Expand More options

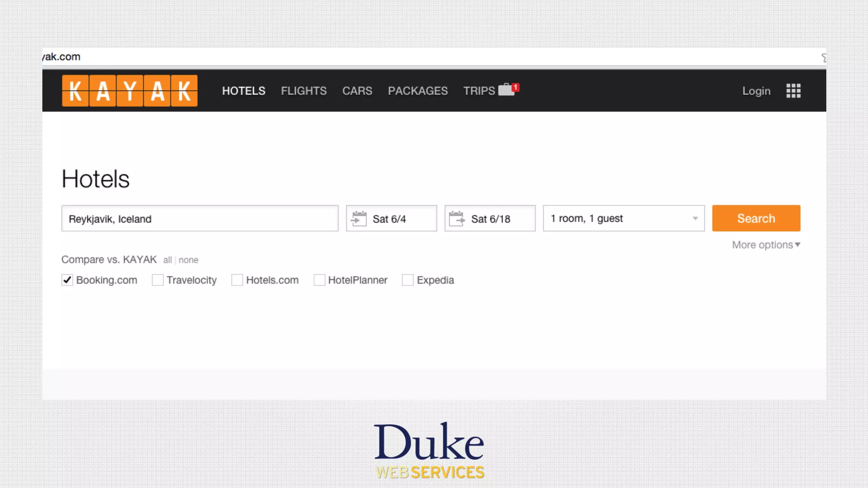[x=765, y=245]
